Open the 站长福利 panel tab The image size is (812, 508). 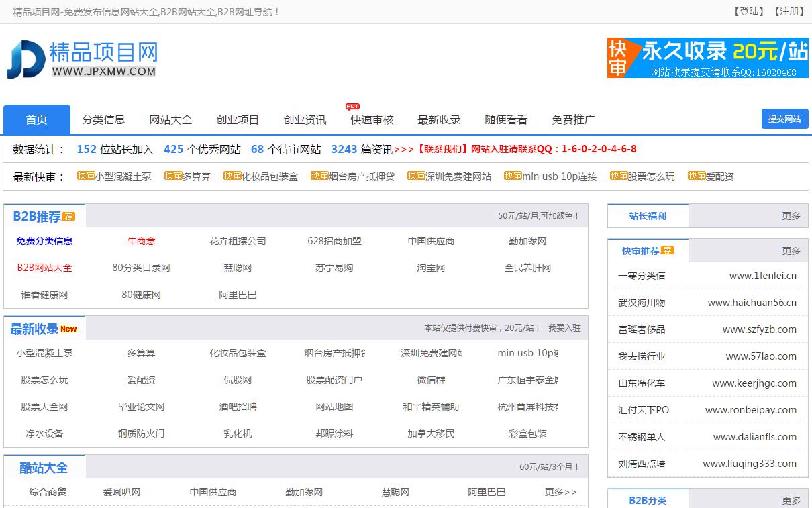[x=648, y=216]
